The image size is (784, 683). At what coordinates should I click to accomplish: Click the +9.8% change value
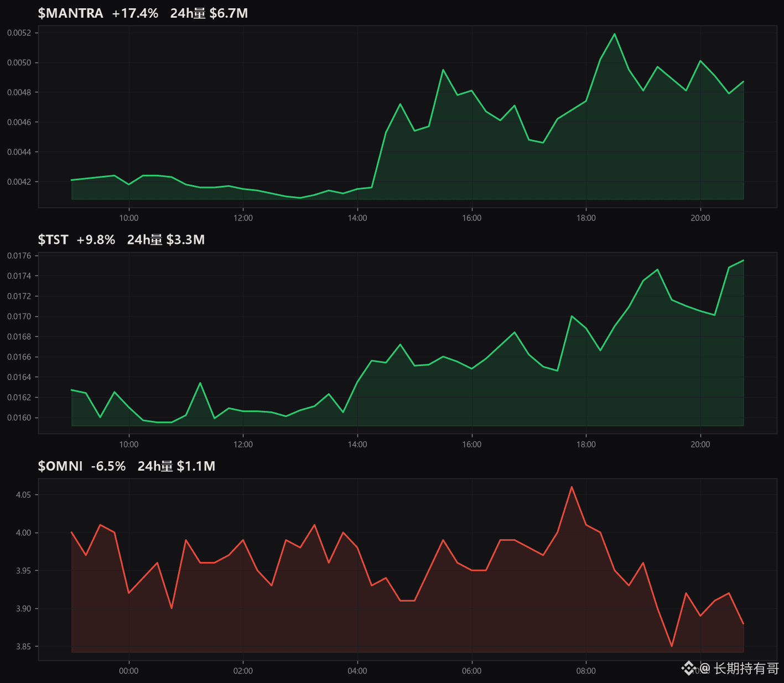click(x=96, y=239)
